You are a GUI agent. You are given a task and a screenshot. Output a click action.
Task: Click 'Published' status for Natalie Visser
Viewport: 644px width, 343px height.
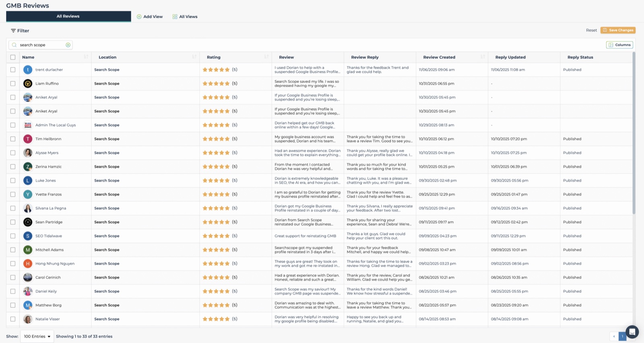pos(572,319)
